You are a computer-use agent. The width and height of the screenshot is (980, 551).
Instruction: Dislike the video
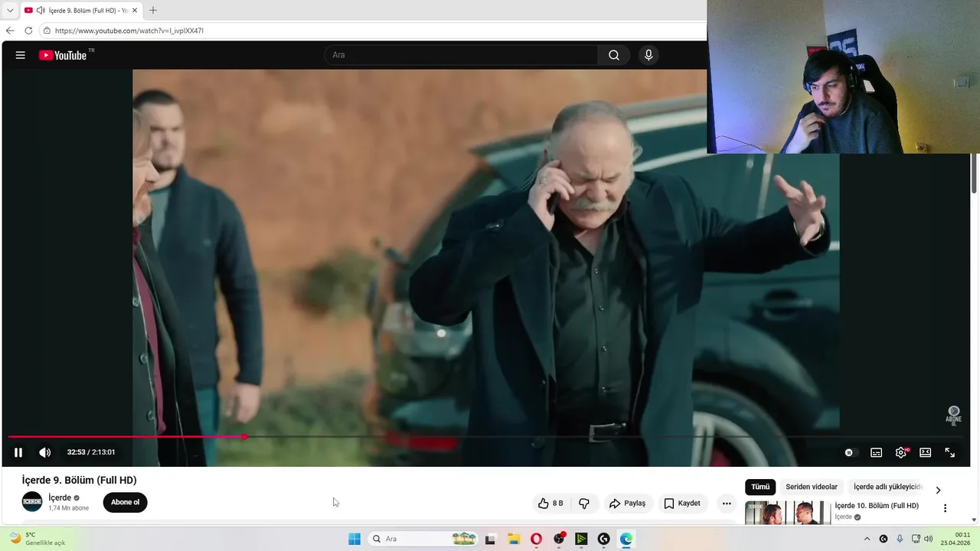[584, 503]
